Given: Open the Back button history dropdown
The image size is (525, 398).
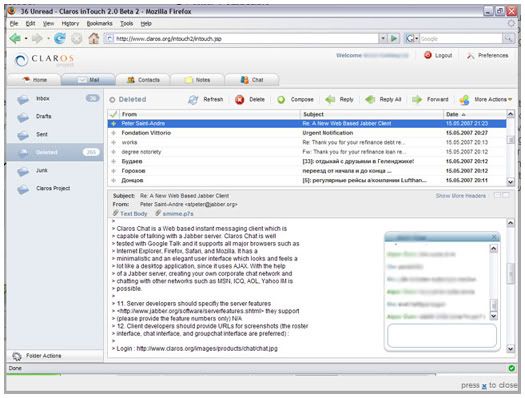Looking at the screenshot, I should pyautogui.click(x=26, y=38).
